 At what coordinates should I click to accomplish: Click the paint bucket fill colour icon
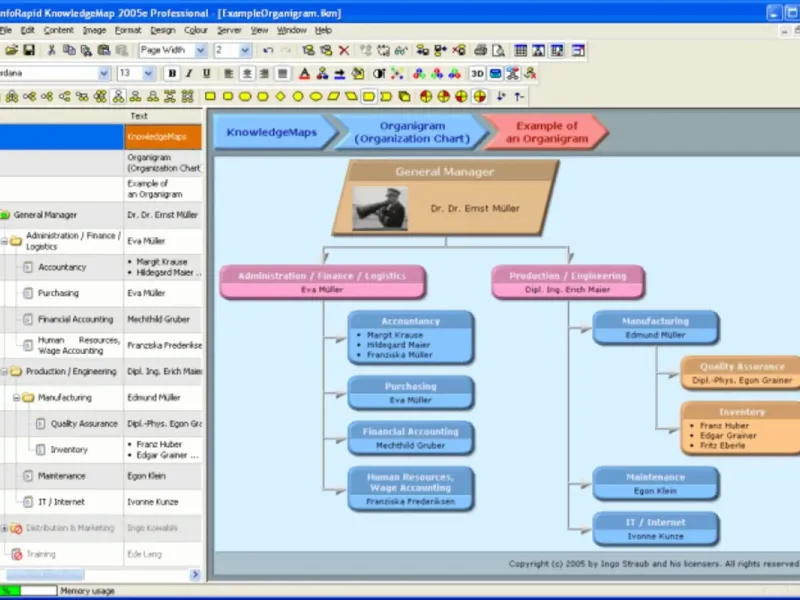click(x=358, y=73)
